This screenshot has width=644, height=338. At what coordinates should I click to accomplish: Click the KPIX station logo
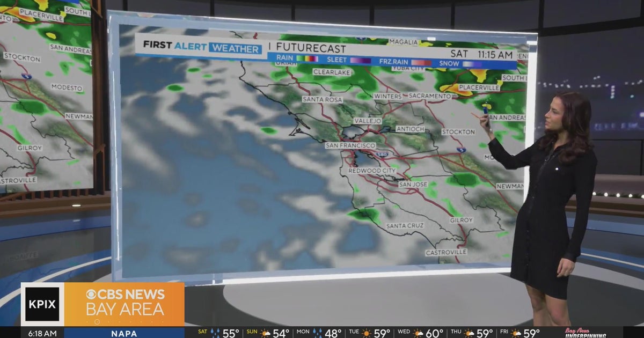(x=42, y=303)
